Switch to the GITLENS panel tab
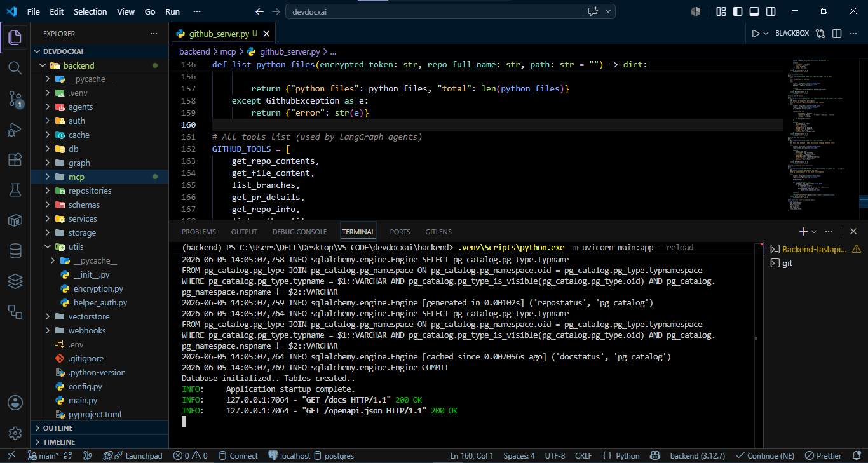The image size is (868, 463). [438, 232]
